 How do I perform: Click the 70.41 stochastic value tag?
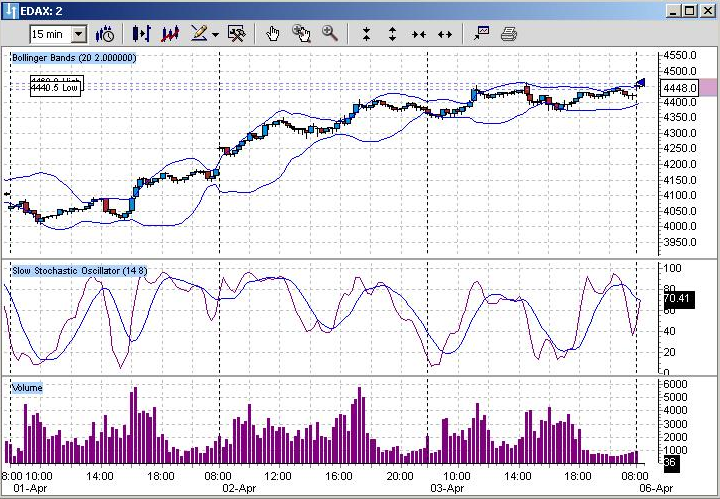click(679, 299)
